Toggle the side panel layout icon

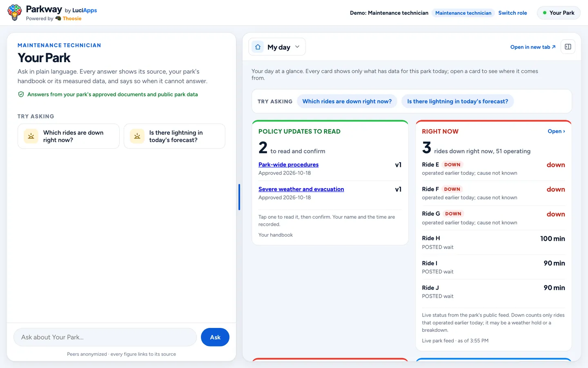click(x=568, y=47)
